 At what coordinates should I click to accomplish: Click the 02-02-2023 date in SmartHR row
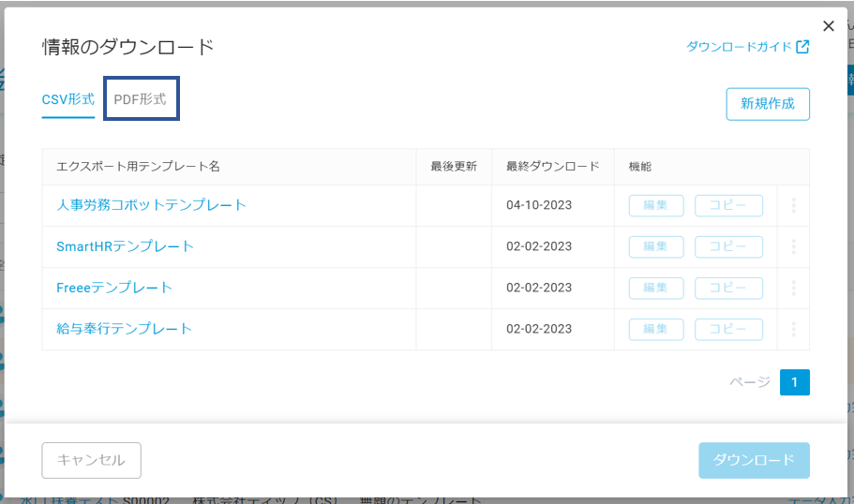tap(539, 246)
